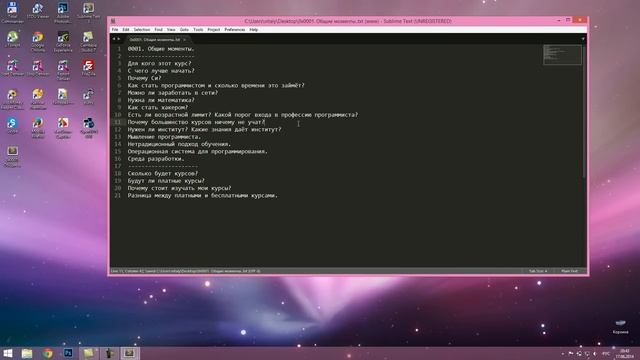Click the volume icon in system tray

[595, 353]
